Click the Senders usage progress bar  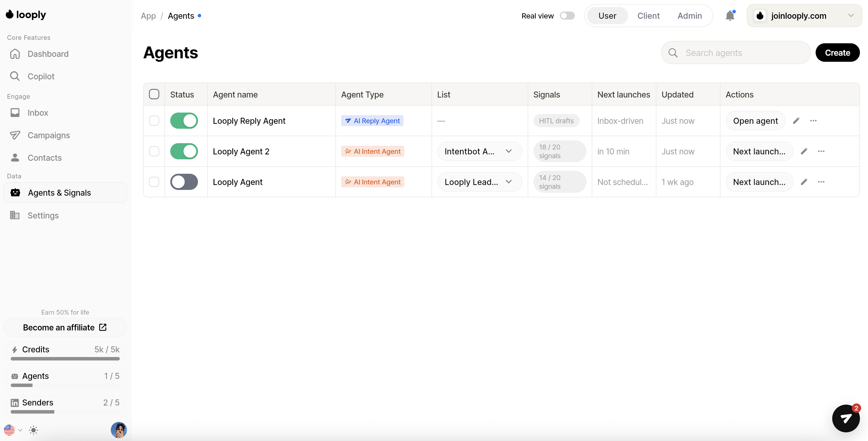65,412
